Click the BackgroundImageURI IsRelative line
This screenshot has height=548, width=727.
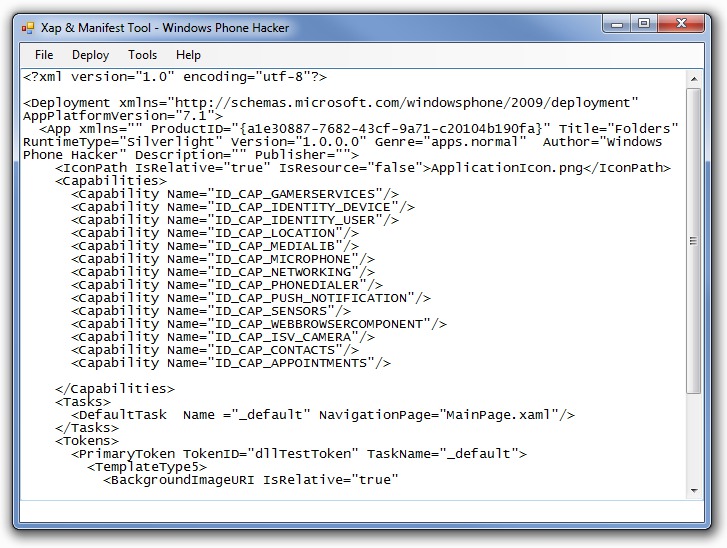[x=250, y=479]
